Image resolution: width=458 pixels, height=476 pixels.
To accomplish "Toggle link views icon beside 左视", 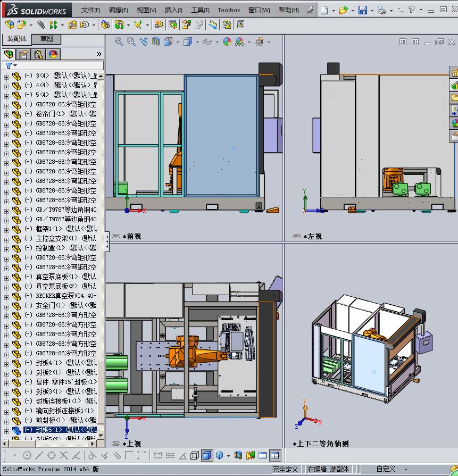I will (297, 236).
